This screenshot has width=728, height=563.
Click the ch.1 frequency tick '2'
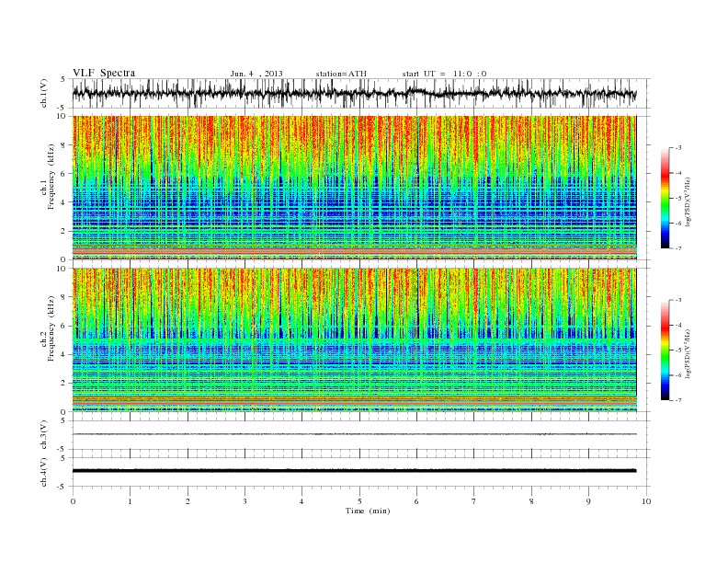[x=64, y=231]
